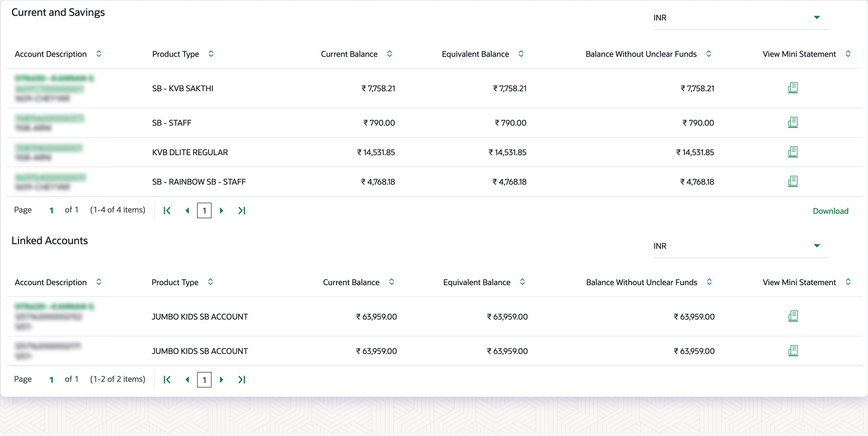Click page number box in Current and Savings
The width and height of the screenshot is (868, 436).
click(204, 211)
